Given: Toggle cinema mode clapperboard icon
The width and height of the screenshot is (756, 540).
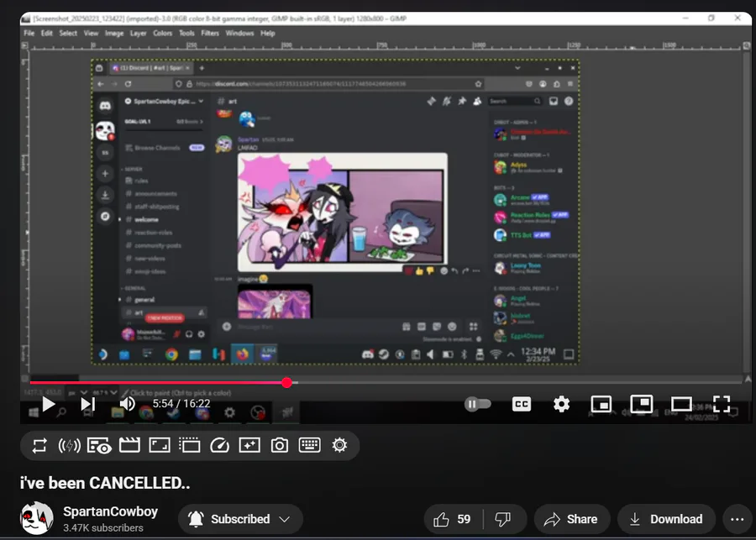Looking at the screenshot, I should point(129,445).
